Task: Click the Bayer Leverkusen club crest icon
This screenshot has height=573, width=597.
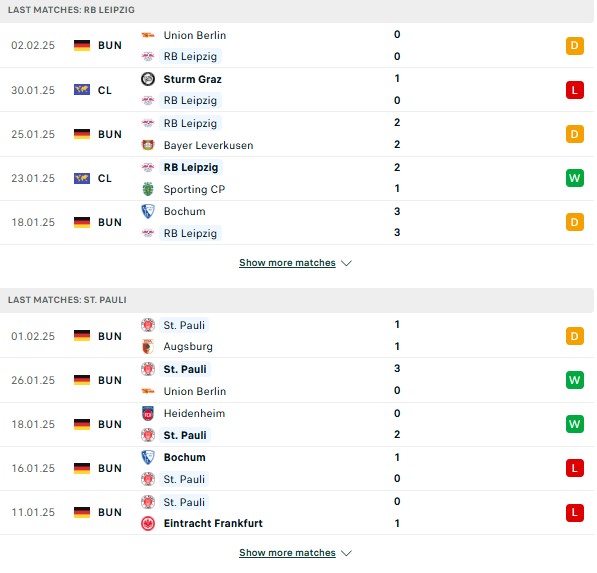Action: tap(148, 145)
